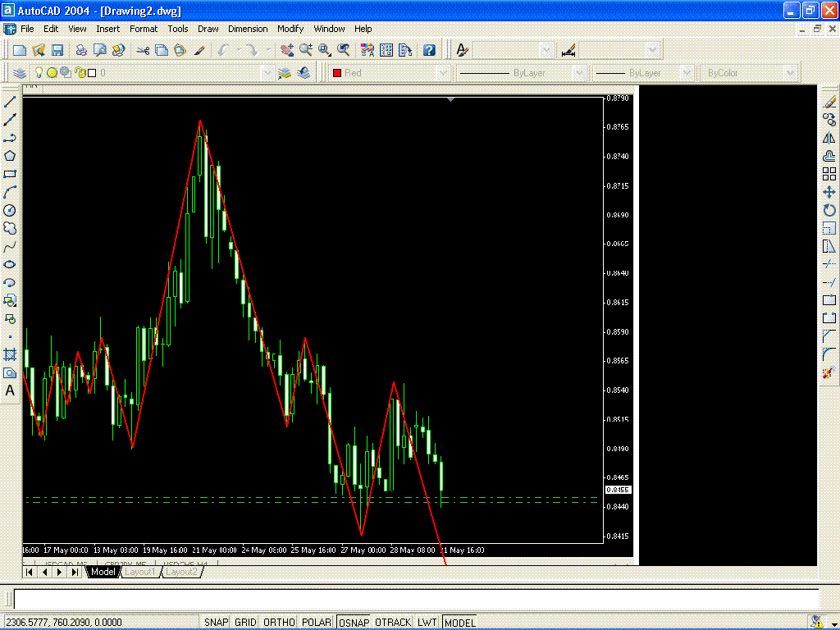Click the Save icon in toolbar
840x630 pixels.
click(x=57, y=50)
